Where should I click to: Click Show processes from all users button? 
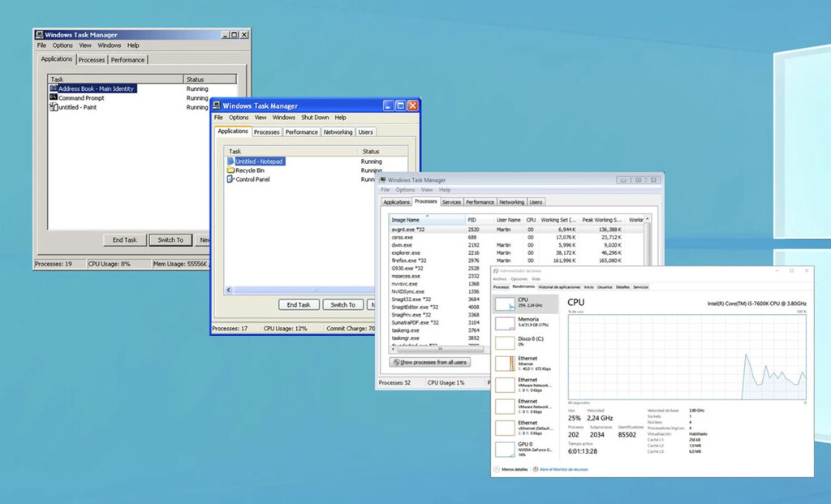(430, 362)
